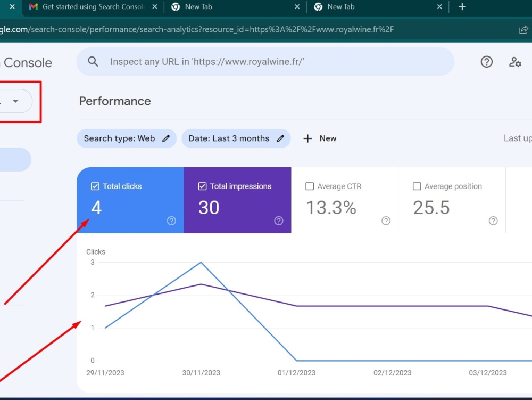The image size is (532, 400).
Task: Open the Date: Last 3 months filter chip
Action: click(236, 138)
